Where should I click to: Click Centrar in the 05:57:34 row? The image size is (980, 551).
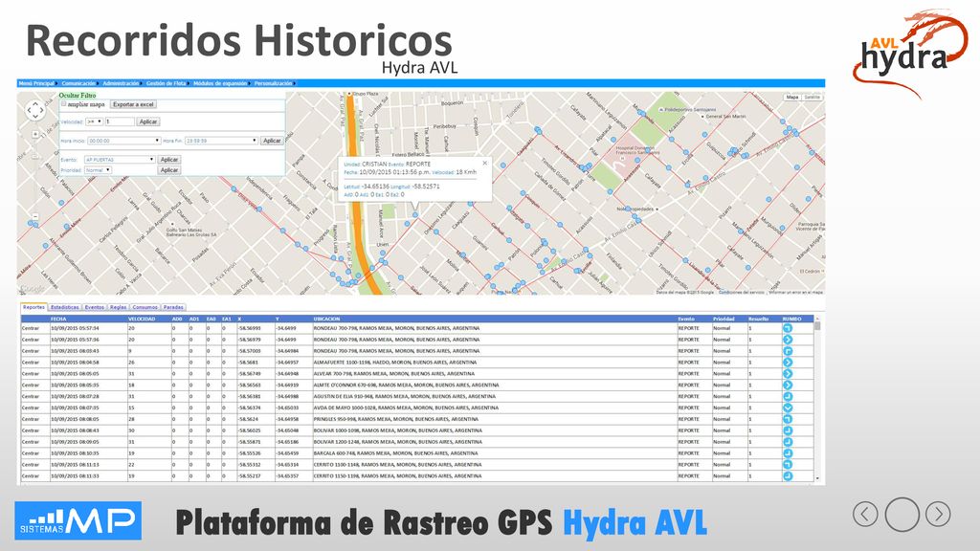click(31, 328)
